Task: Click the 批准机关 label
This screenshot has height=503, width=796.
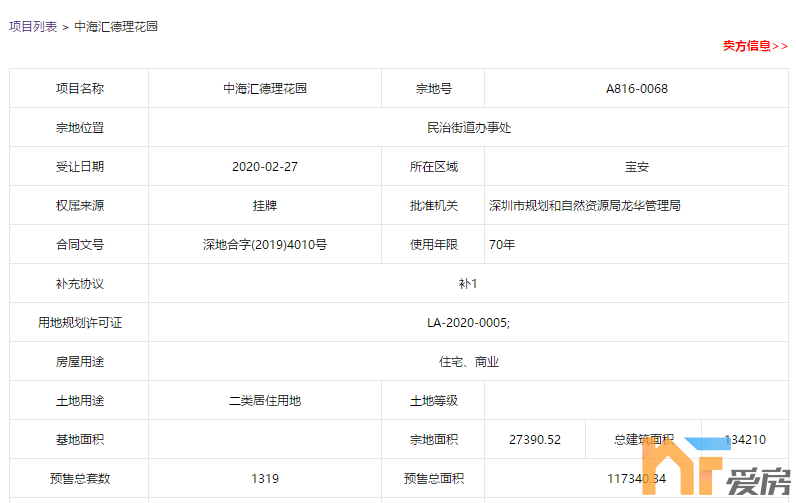Action: pos(434,206)
